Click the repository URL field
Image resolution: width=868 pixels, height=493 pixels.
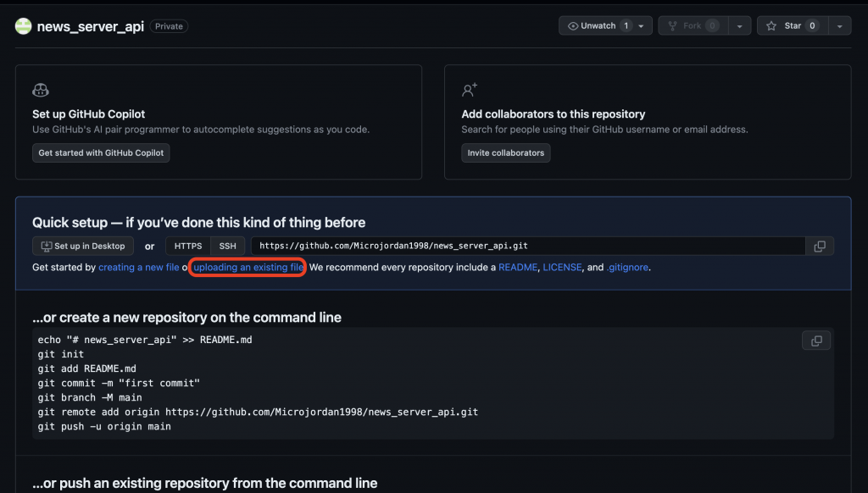[528, 246]
